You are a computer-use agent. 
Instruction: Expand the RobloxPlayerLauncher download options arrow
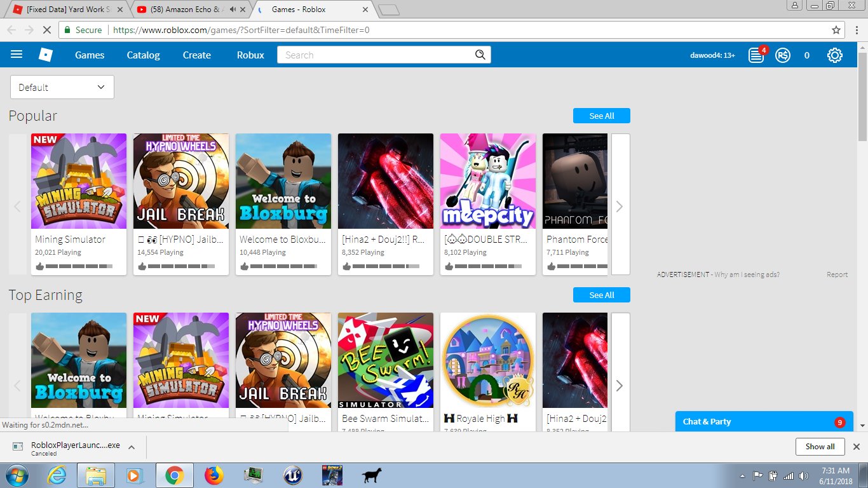pos(132,447)
